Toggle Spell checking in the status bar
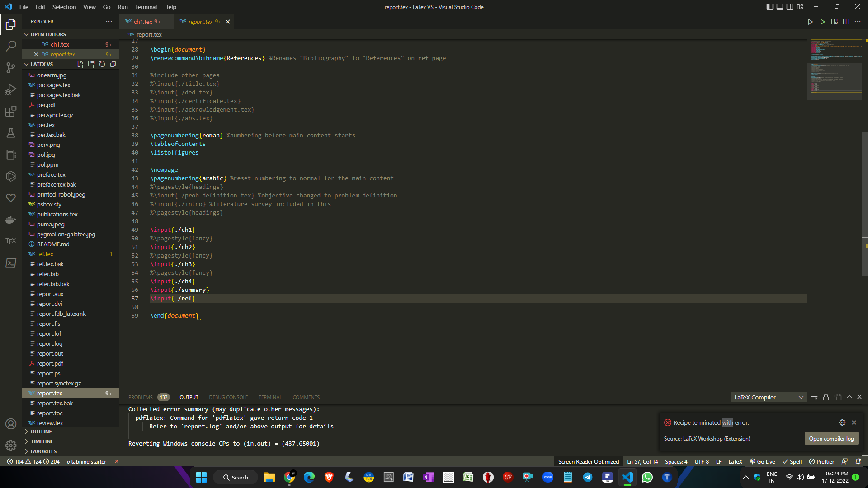The width and height of the screenshot is (868, 488). (792, 461)
